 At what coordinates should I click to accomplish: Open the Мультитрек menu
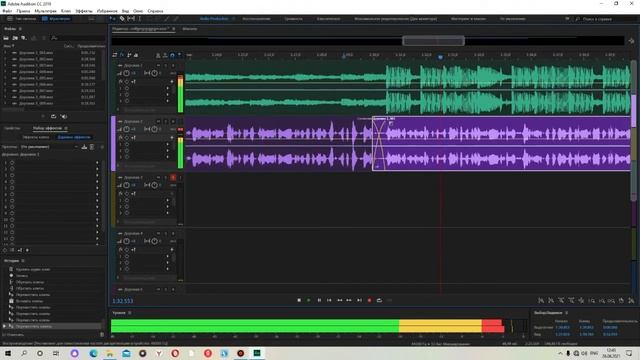45,11
